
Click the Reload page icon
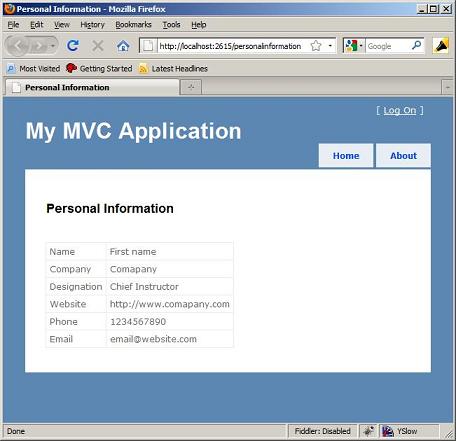pyautogui.click(x=73, y=46)
